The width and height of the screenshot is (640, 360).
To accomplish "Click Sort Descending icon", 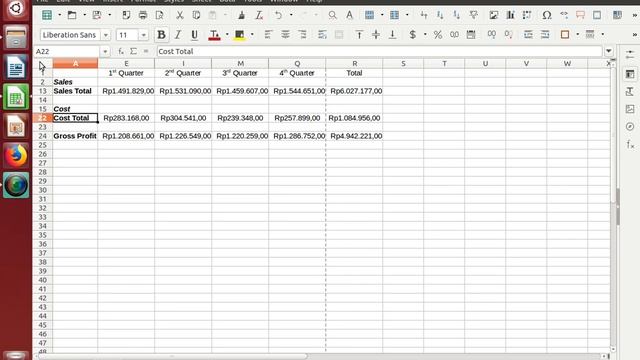I will [x=456, y=15].
